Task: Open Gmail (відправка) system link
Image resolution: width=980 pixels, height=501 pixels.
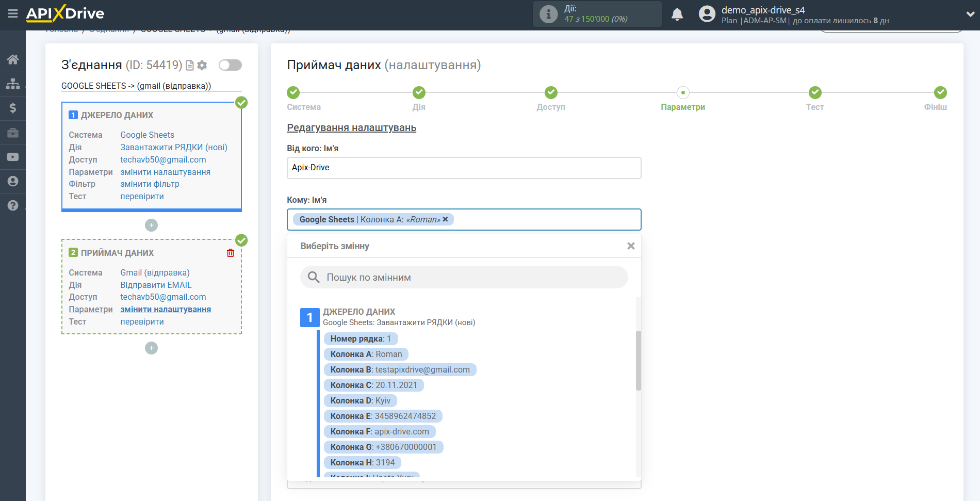Action: (155, 272)
